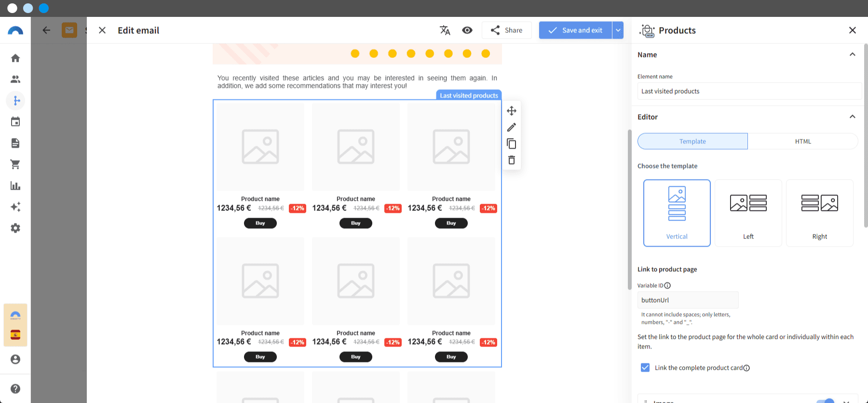This screenshot has height=403, width=868.
Task: Click the 'Link to product page' heading
Action: pyautogui.click(x=667, y=269)
